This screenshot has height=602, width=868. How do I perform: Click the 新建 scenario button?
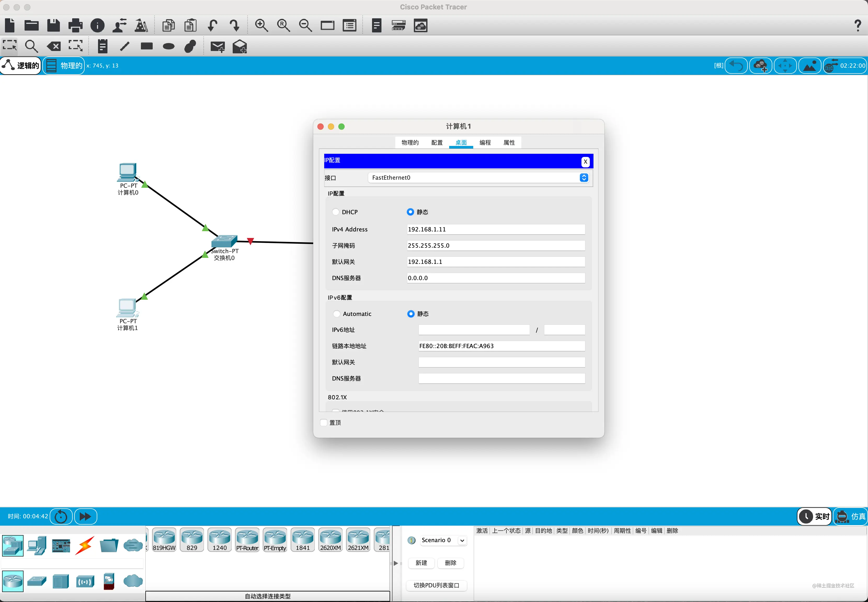click(x=421, y=563)
